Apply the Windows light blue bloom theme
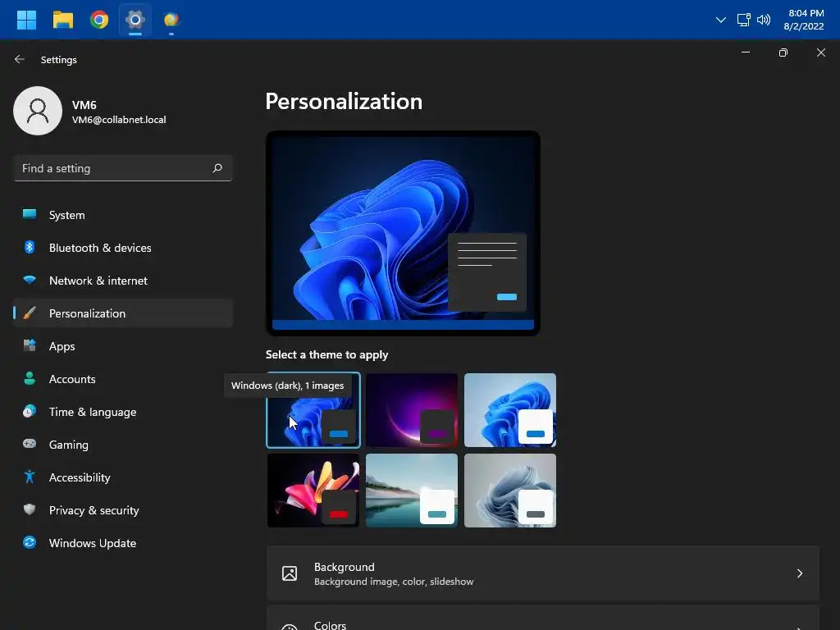The height and width of the screenshot is (630, 840). click(x=510, y=410)
